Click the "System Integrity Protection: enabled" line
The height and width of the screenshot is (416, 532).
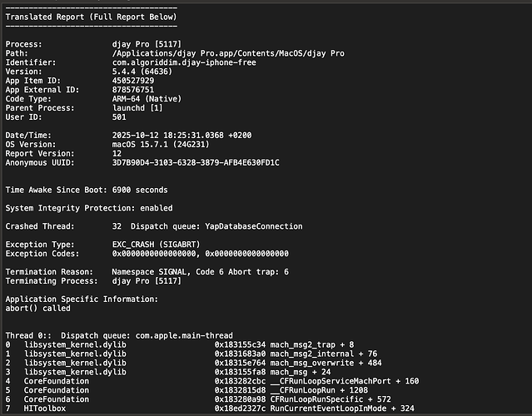click(x=89, y=208)
